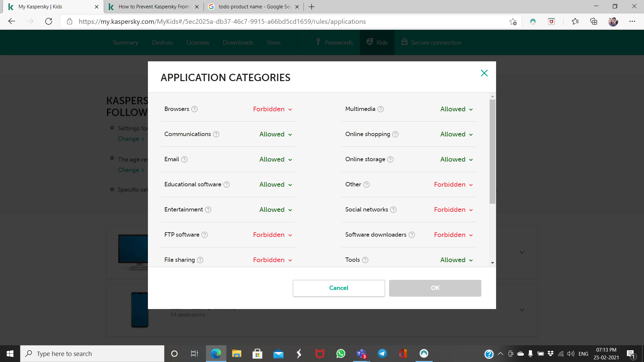Click help icon next to FTP software

pyautogui.click(x=205, y=235)
